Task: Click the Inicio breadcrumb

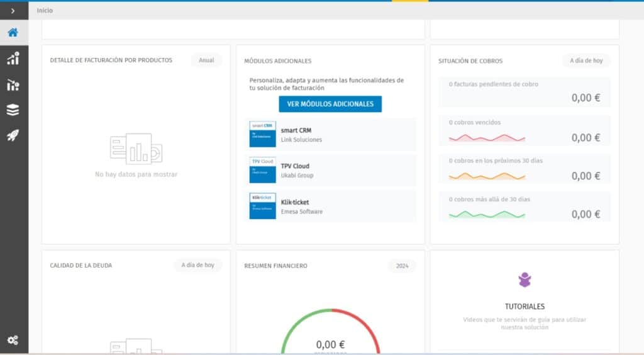Action: (x=45, y=11)
